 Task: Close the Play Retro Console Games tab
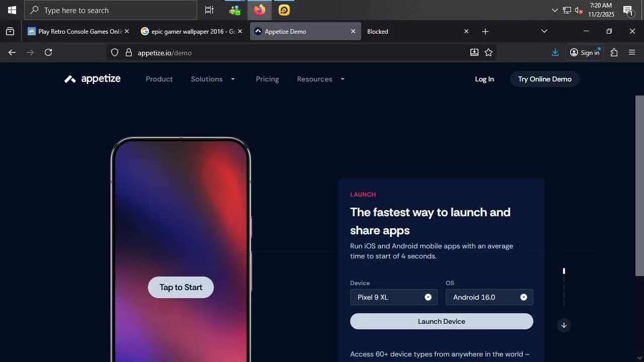click(127, 31)
